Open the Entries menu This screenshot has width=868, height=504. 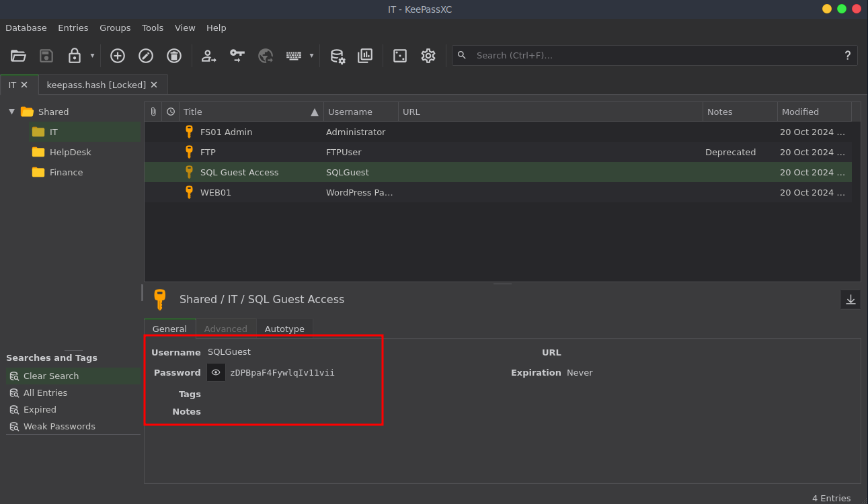pyautogui.click(x=73, y=28)
